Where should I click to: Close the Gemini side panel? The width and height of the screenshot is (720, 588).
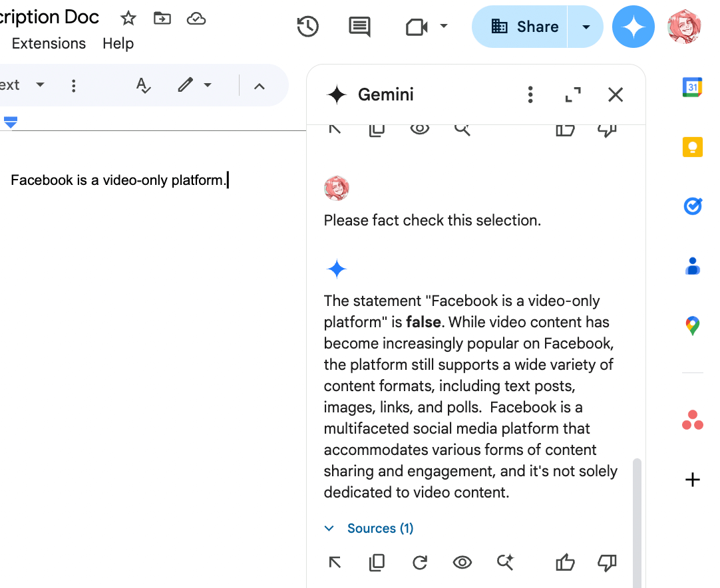(616, 94)
